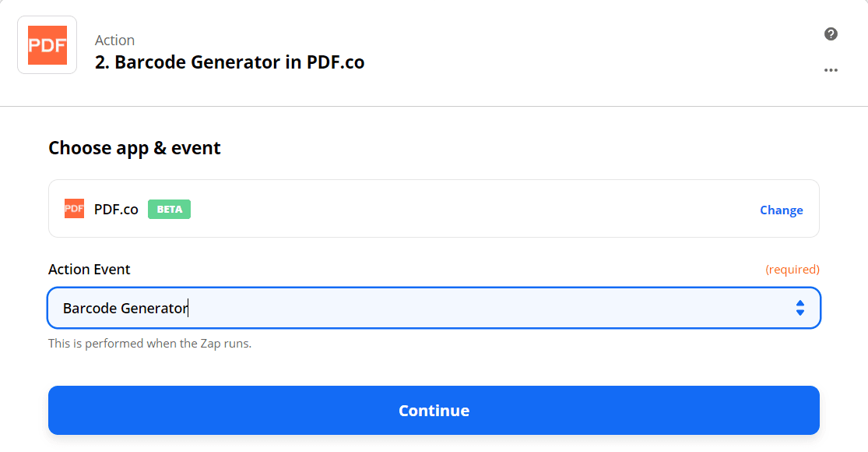Click the up-down arrows in Action Event field
The image size is (868, 452).
[799, 308]
